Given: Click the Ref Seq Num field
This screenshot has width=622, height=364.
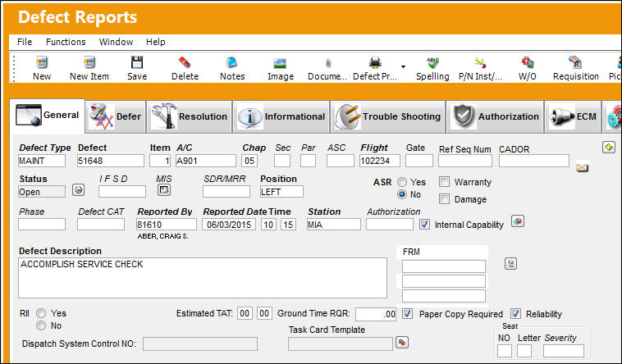Looking at the screenshot, I should [x=465, y=161].
